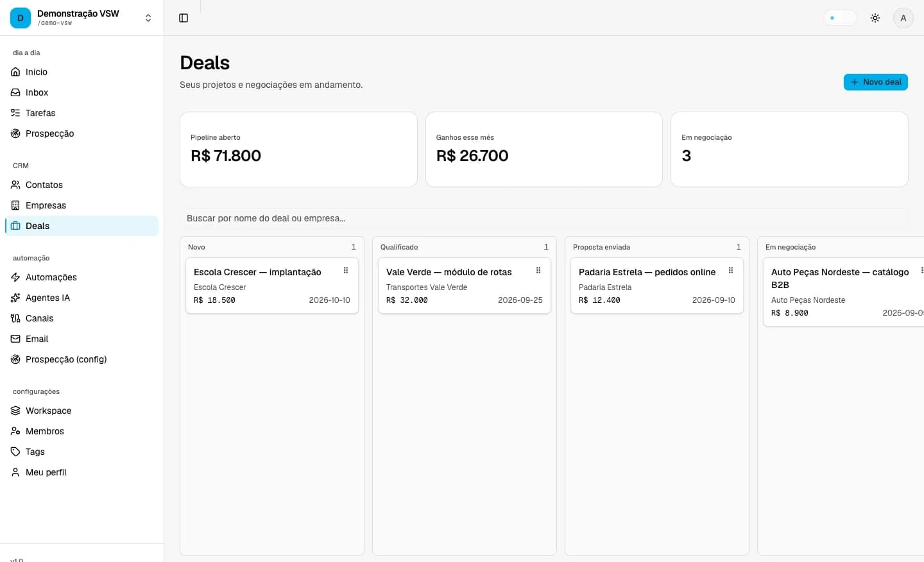Image resolution: width=924 pixels, height=562 pixels.
Task: Click the Ganhos esse mês stat card
Action: click(544, 149)
